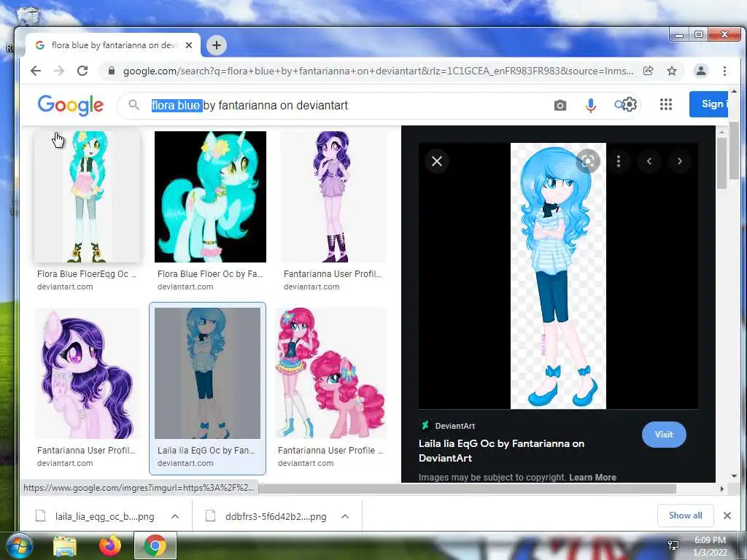Click the 'Laila lia EqG Oc by Fan...' caption
747x560 pixels.
point(206,450)
